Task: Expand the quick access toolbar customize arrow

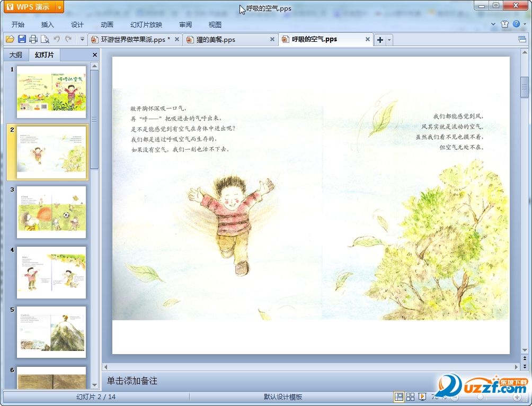Action: (x=82, y=39)
